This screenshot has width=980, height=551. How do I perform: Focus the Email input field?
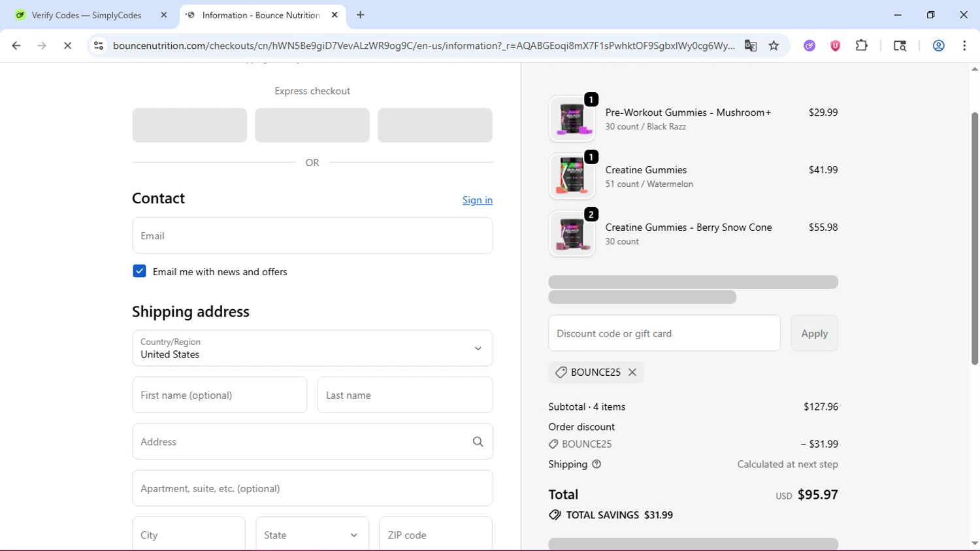click(312, 235)
